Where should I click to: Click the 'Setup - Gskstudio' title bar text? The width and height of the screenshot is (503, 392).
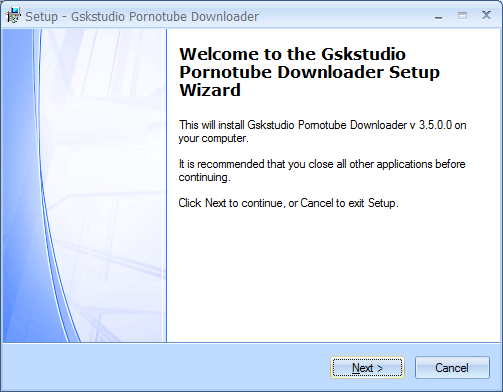142,16
